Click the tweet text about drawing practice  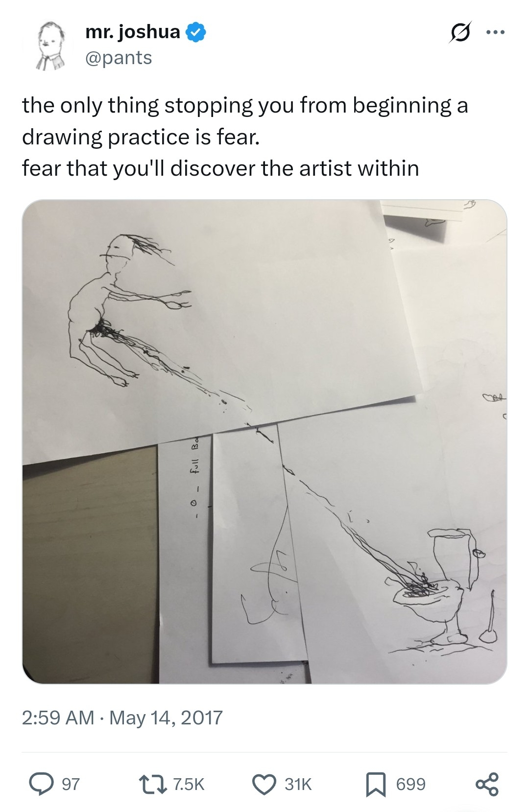coord(245,137)
